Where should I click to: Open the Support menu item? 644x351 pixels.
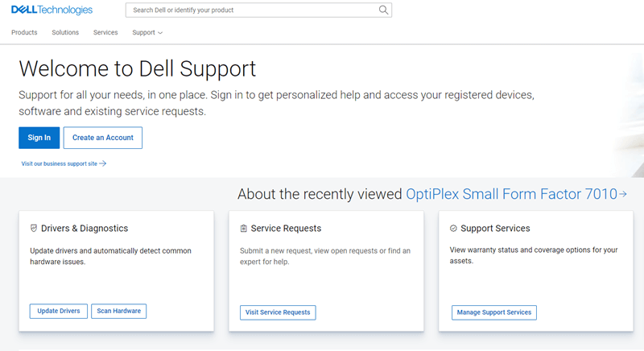[144, 32]
